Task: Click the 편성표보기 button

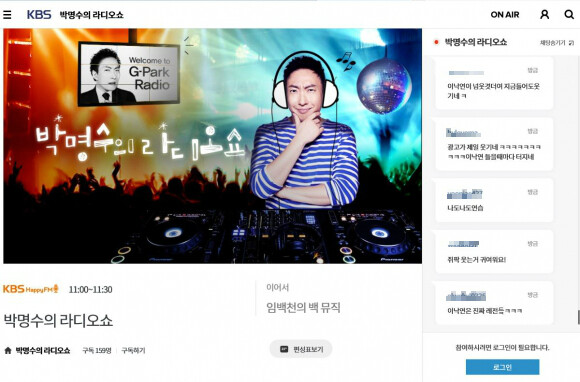Action: point(301,349)
